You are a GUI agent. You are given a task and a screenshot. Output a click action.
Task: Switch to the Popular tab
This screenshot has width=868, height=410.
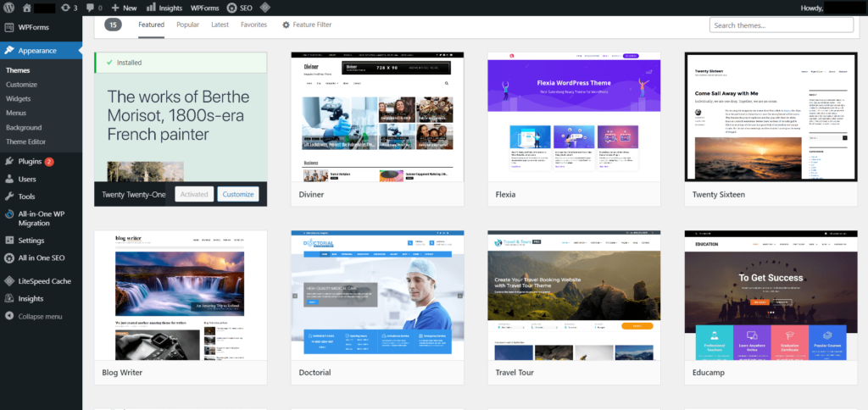[x=187, y=25]
